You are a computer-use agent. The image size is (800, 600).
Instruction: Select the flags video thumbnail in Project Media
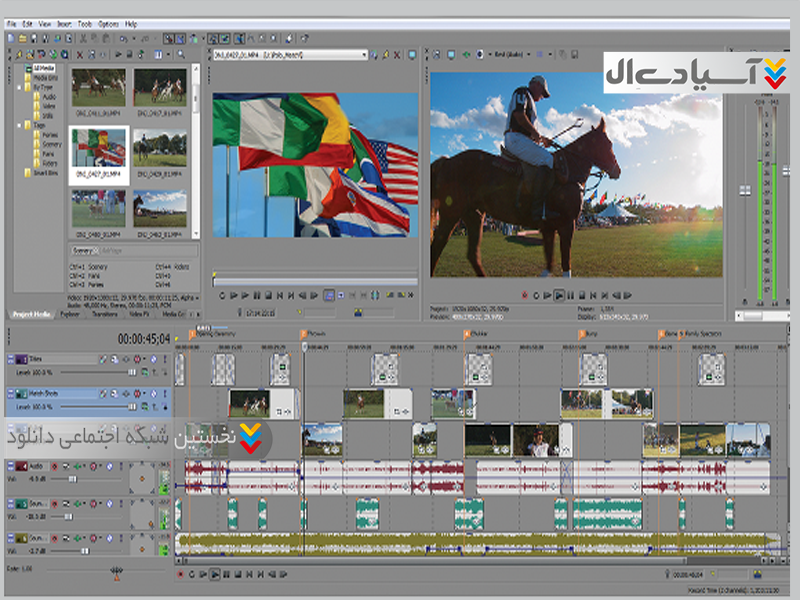coord(99,148)
